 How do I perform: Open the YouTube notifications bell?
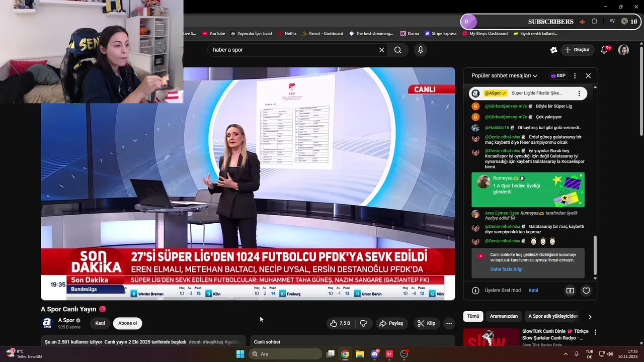coord(605,50)
